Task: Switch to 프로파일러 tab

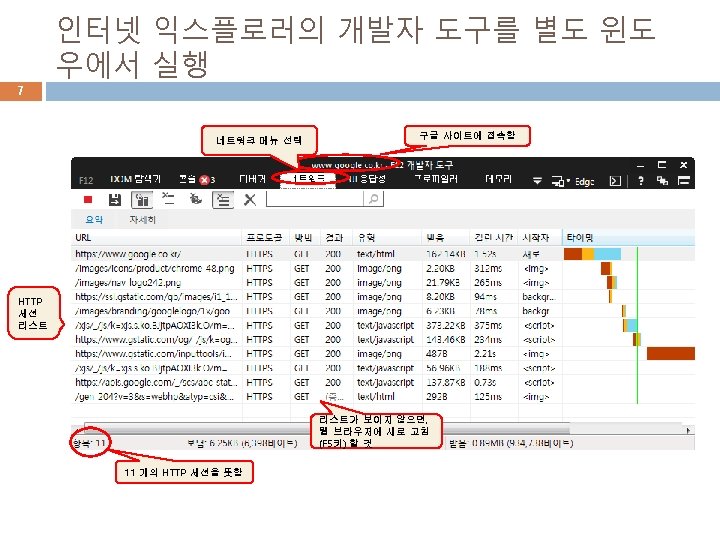Action: coord(436,179)
